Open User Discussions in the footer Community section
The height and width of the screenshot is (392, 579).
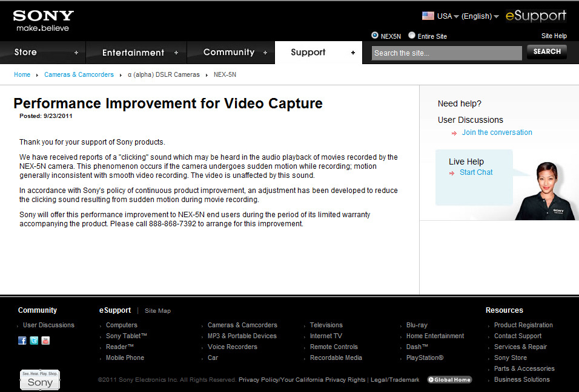[x=48, y=325]
